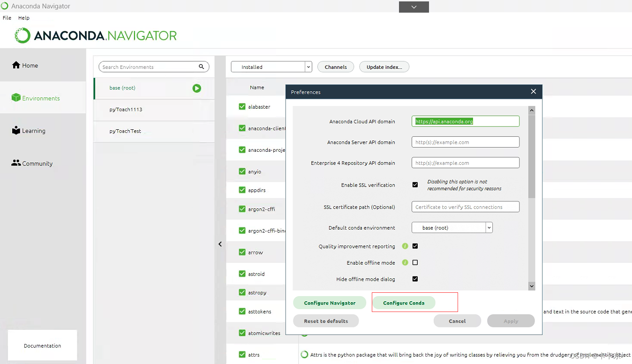
Task: Click the Learning sidebar icon
Action: [16, 130]
